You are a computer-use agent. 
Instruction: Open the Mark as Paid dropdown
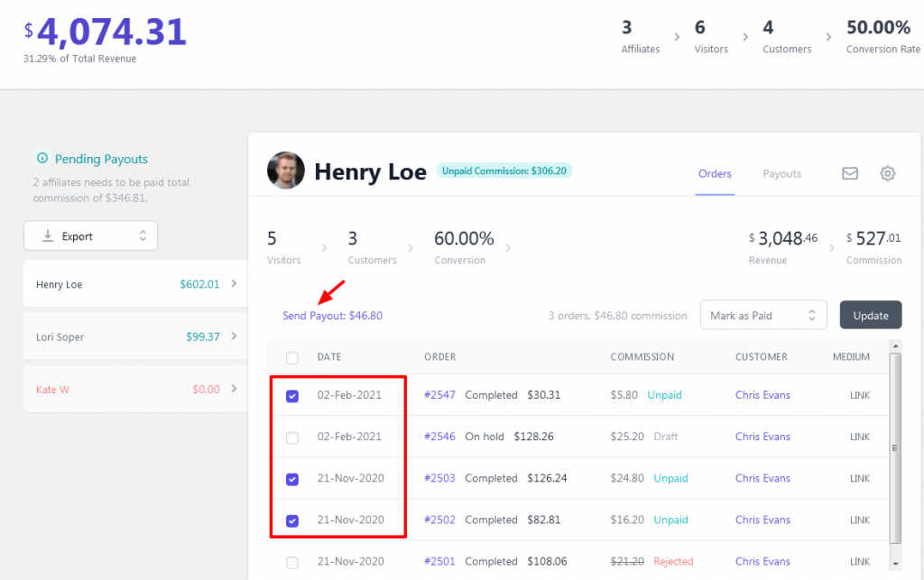pos(763,315)
